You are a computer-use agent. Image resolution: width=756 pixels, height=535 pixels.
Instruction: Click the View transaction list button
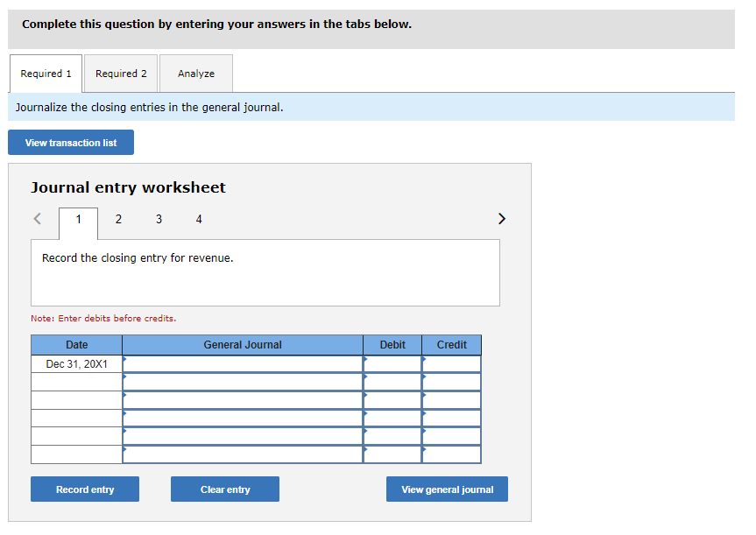tap(70, 142)
